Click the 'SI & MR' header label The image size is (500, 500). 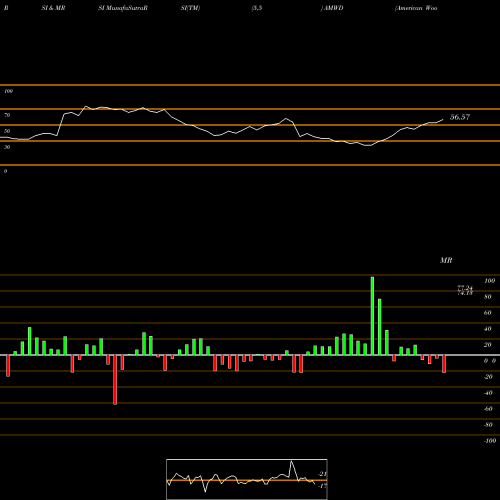pos(53,8)
